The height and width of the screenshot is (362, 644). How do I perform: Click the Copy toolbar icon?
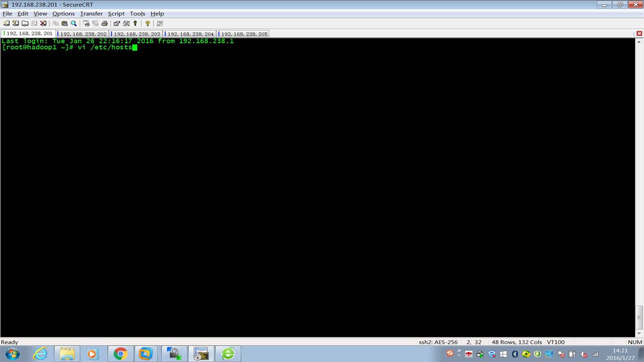[56, 23]
